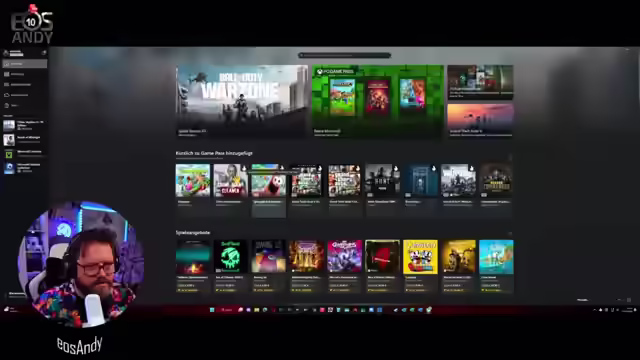This screenshot has width=640, height=360.
Task: Open the small top-right promo tile with game covers
Action: coord(480,82)
